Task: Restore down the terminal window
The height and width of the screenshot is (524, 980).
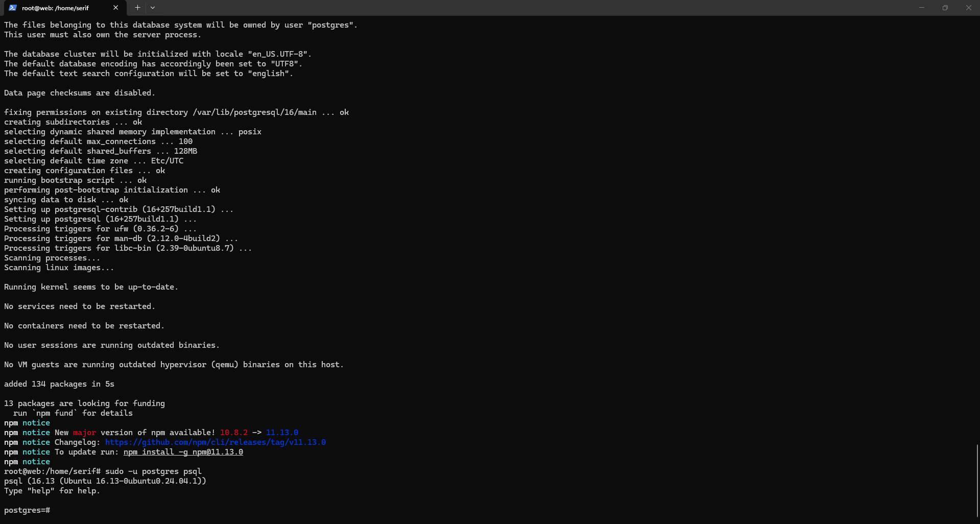Action: (x=945, y=8)
